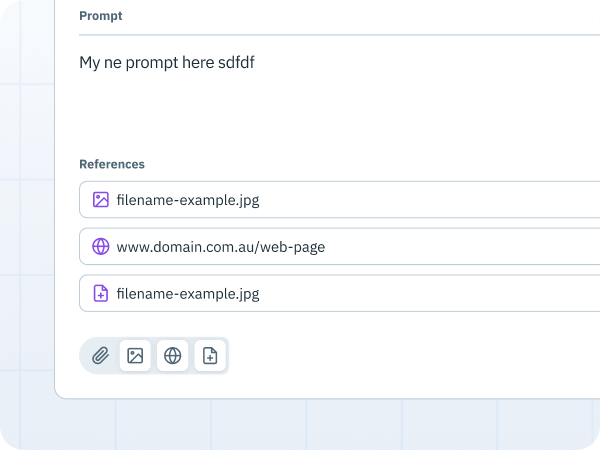Select the last filename-example.jpg text beside document icon
Screen dimensions: 600x450
[188, 294]
